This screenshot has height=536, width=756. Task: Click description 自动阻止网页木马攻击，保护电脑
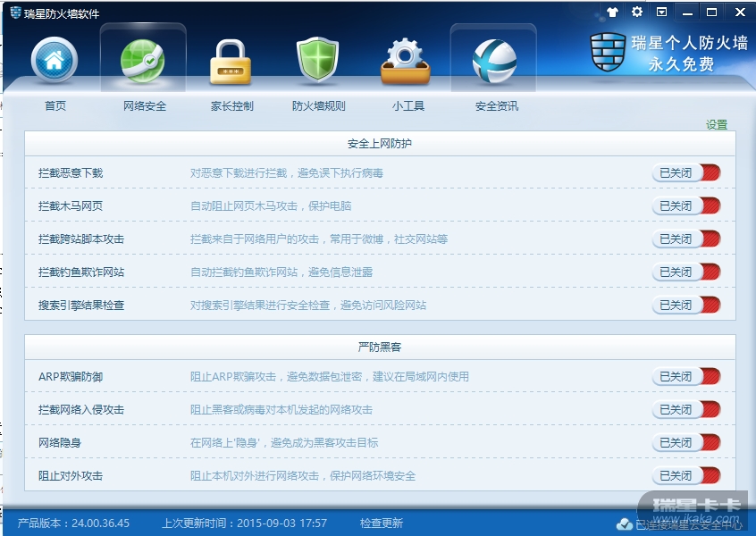271,206
